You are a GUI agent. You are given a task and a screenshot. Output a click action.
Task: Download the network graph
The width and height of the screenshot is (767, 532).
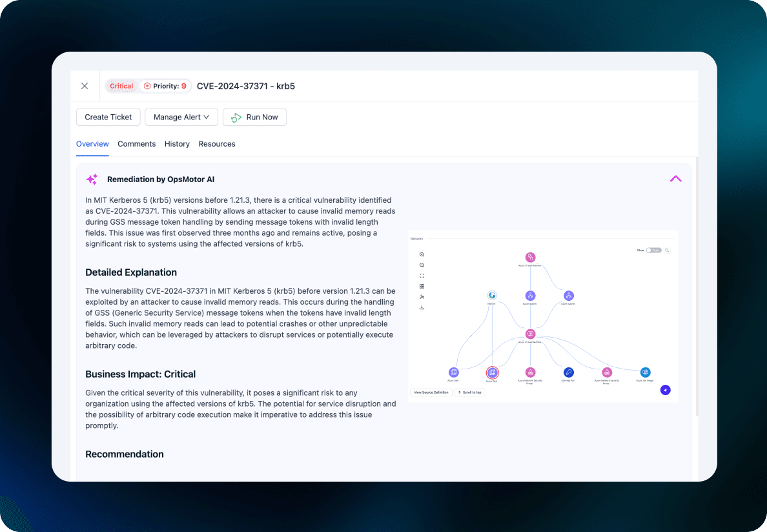(422, 307)
